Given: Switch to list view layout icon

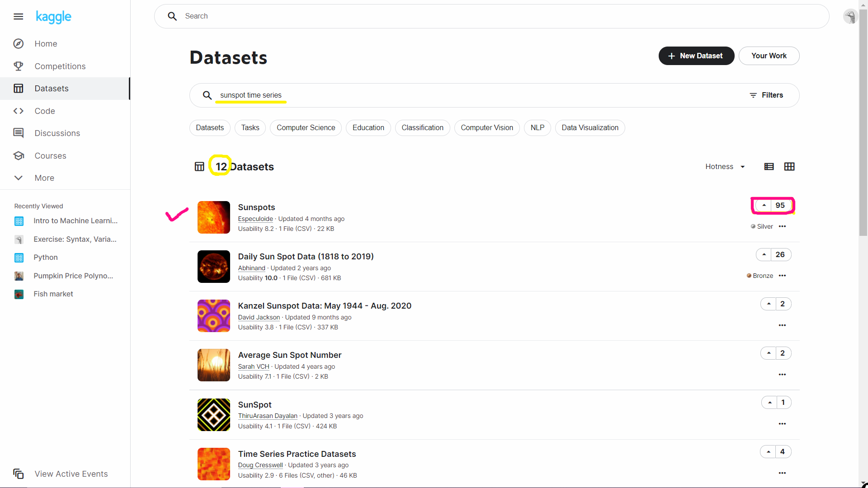Looking at the screenshot, I should click(769, 167).
